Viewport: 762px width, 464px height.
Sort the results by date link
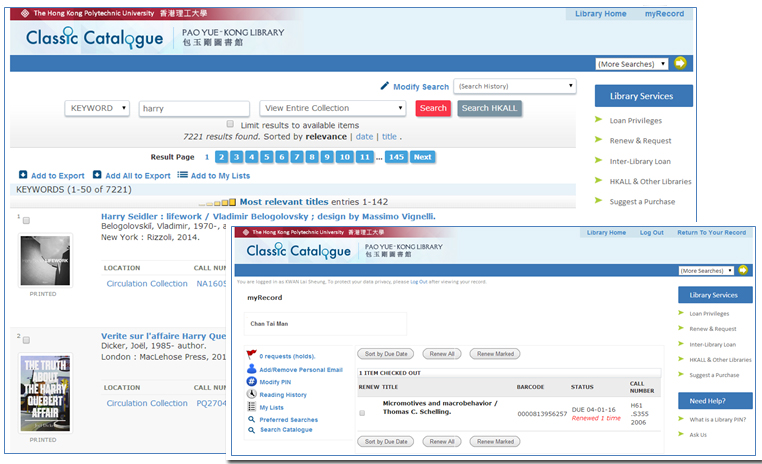[x=364, y=137]
